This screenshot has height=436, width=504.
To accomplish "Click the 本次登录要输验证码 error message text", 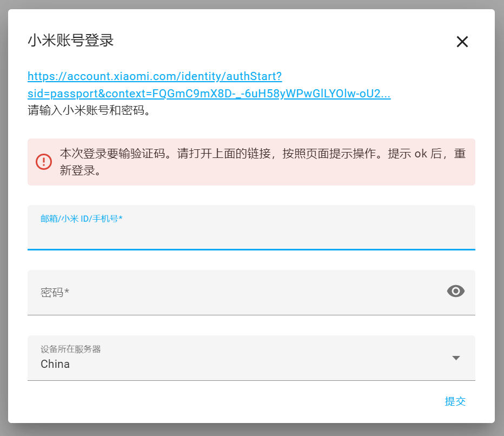I will [x=263, y=162].
